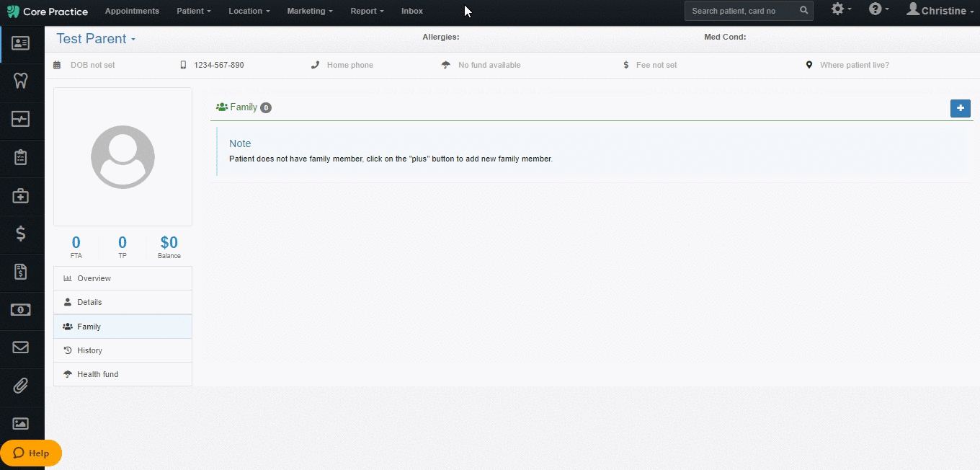Click the address map marker icon
This screenshot has width=980, height=470.
click(x=809, y=65)
